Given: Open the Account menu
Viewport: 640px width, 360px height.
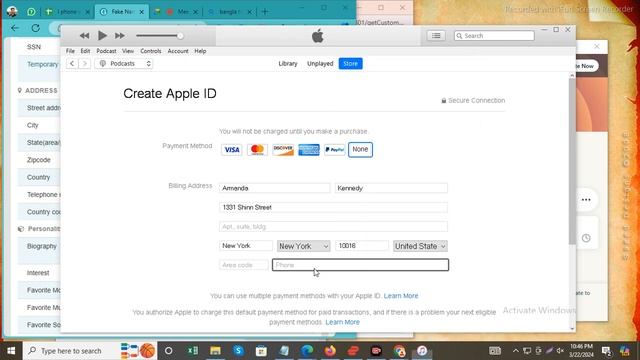Looking at the screenshot, I should (178, 51).
